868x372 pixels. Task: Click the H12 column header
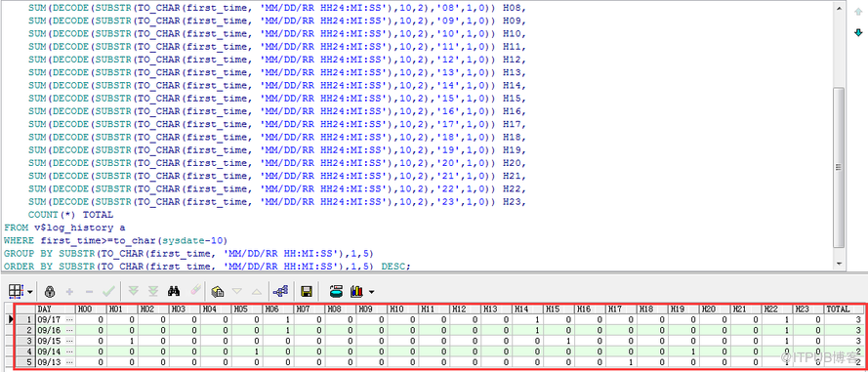click(466, 309)
